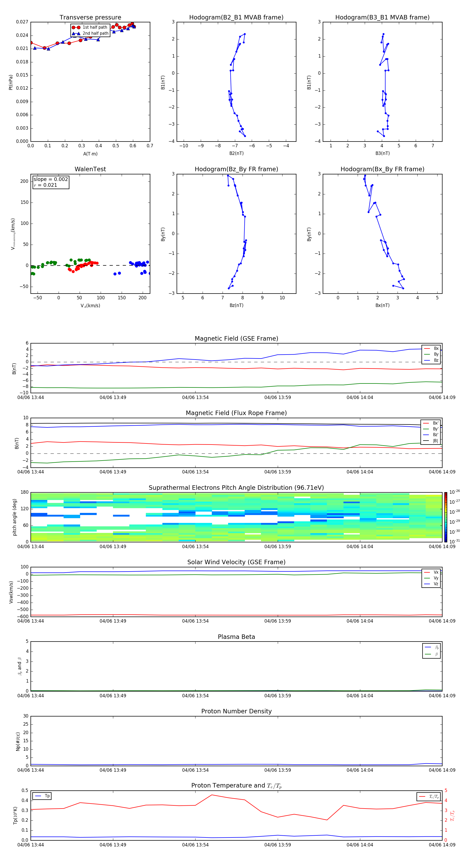Click 'Vy' in solar wind legend
The height and width of the screenshot is (868, 473).
[x=436, y=578]
